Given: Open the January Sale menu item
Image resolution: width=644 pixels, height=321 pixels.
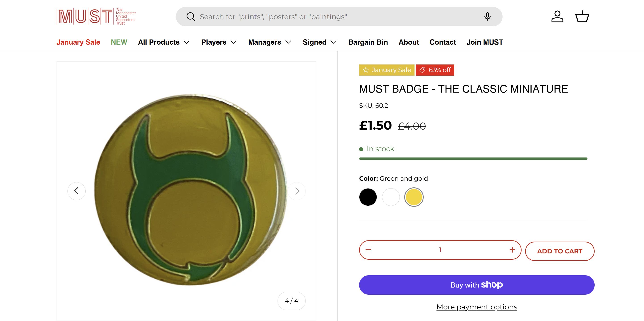Looking at the screenshot, I should point(78,42).
